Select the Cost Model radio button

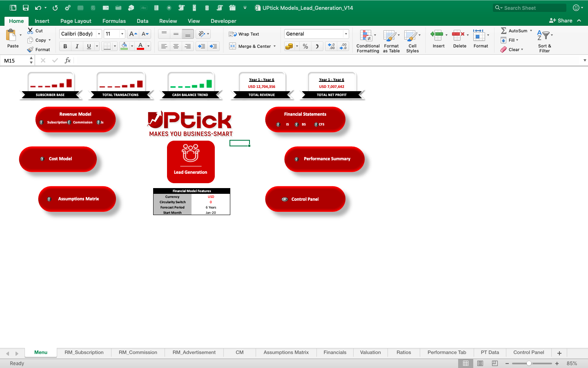42,159
